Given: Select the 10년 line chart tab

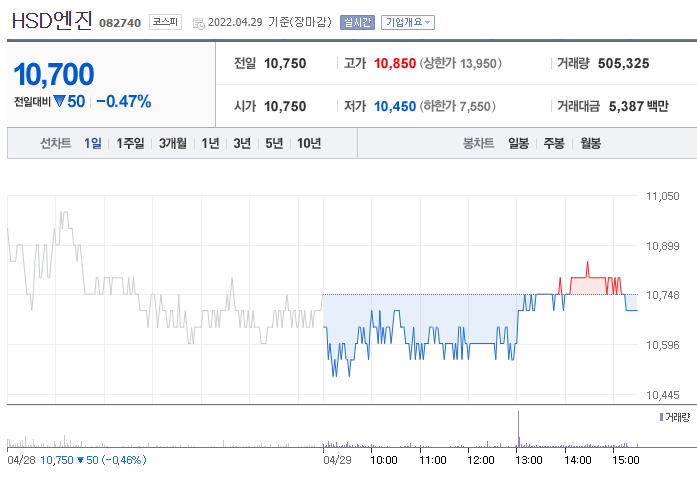Looking at the screenshot, I should click(308, 143).
